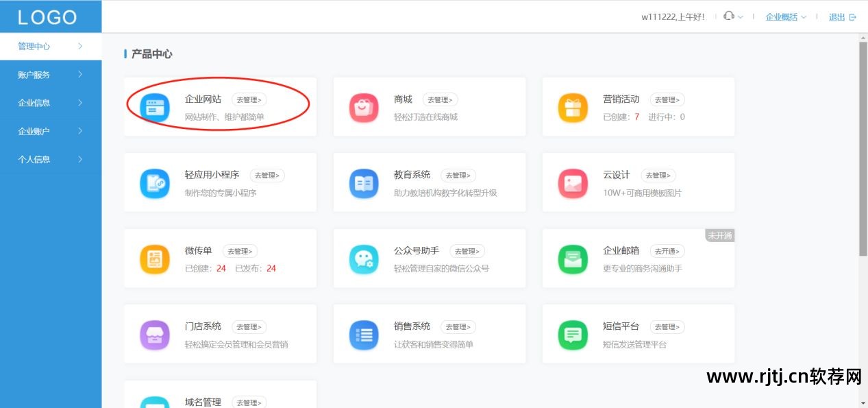The image size is (868, 408).
Task: Expand 企业账户 sidebar chevron
Action: point(80,130)
